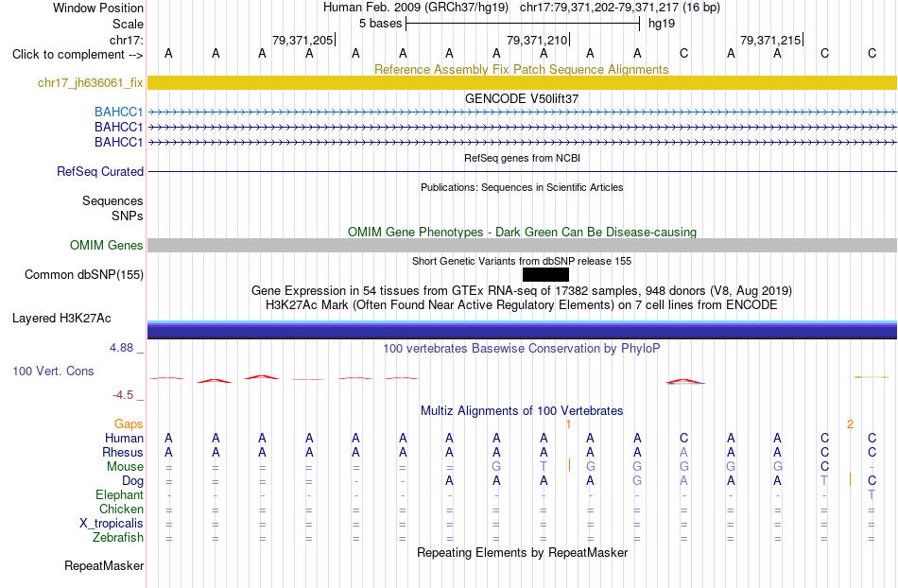
Task: Select the grey OMIM Genes bar
Action: pos(522,245)
